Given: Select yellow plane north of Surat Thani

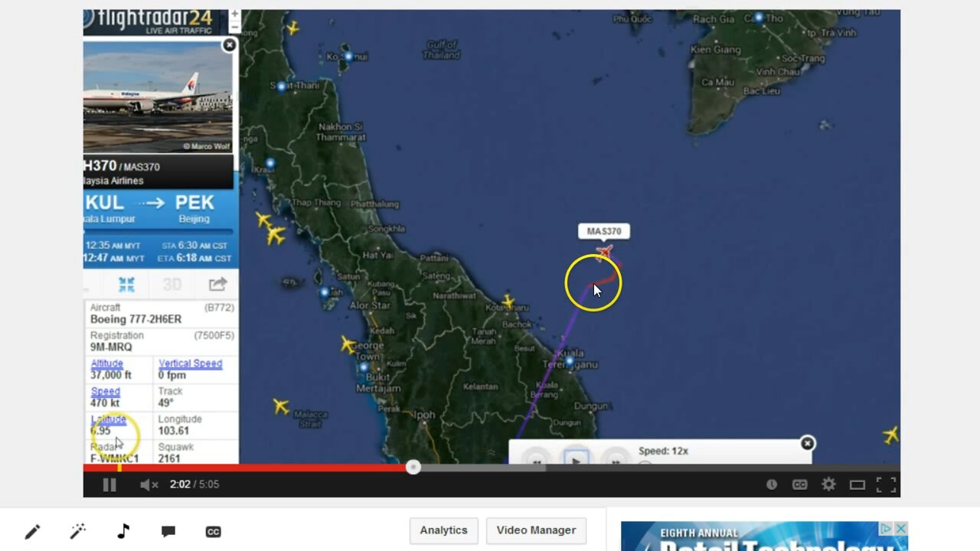Looking at the screenshot, I should tap(292, 28).
